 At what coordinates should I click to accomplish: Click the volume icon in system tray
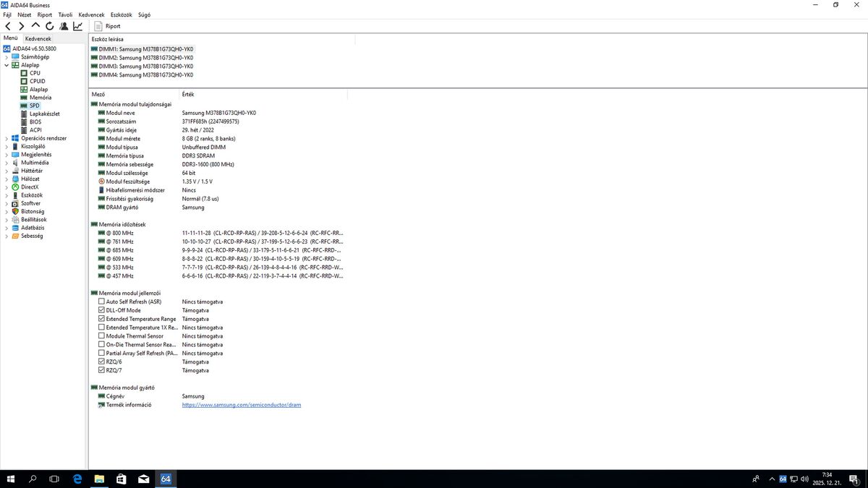point(804,479)
